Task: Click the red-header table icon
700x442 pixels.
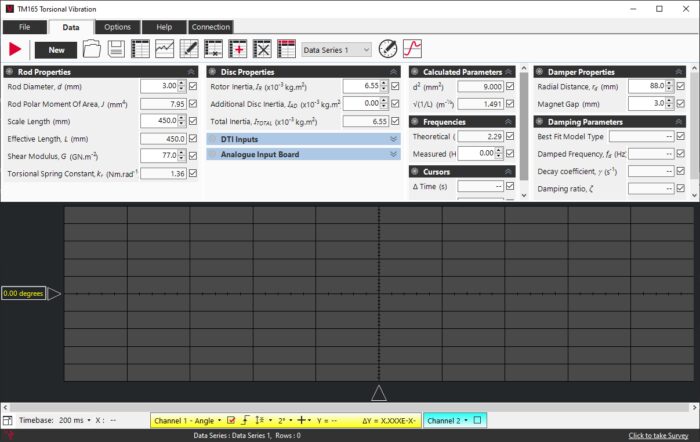Action: coord(286,49)
